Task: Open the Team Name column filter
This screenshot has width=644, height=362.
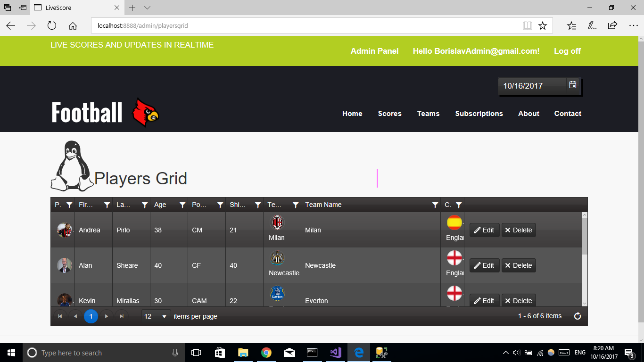Action: point(435,205)
